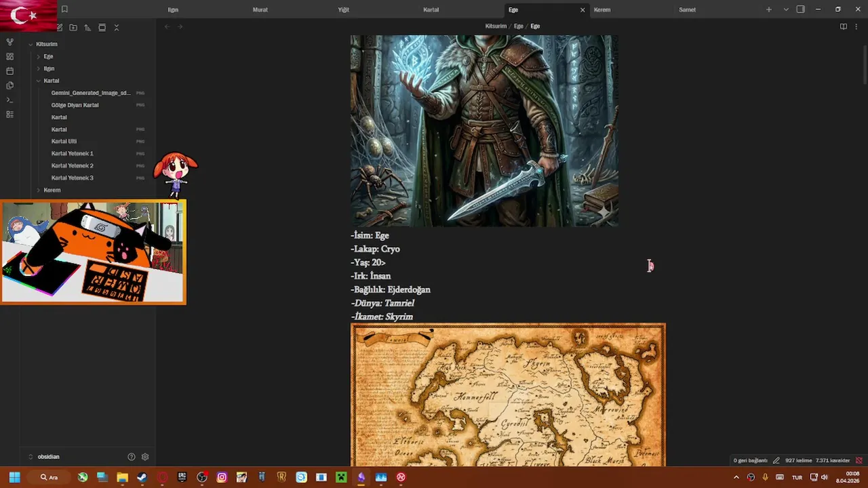The image size is (868, 488).
Task: Click the '-Bağlılık: Ejderdoğan' line
Action: point(391,289)
